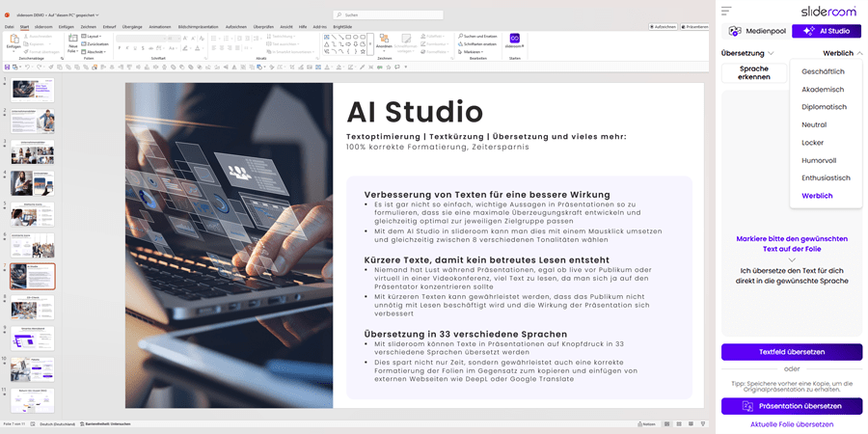Viewport: 868px width, 434px height.
Task: Click the Einfügen paste icon
Action: 13,40
